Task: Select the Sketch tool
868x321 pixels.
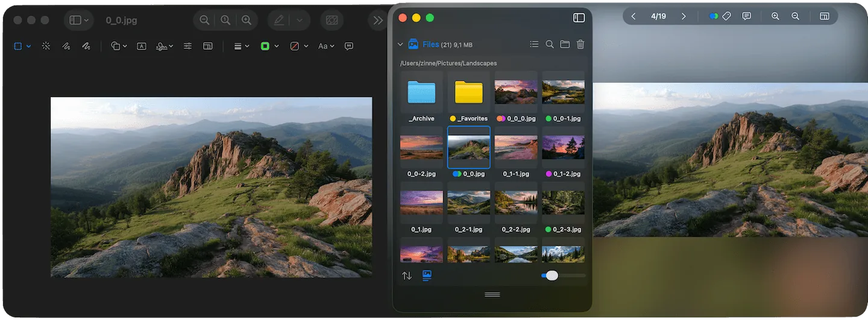Action: point(66,46)
